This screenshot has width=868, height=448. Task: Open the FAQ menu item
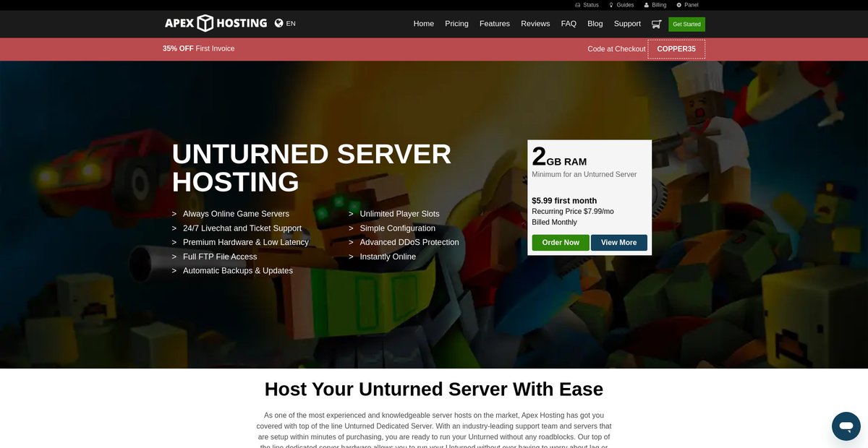[x=569, y=24]
